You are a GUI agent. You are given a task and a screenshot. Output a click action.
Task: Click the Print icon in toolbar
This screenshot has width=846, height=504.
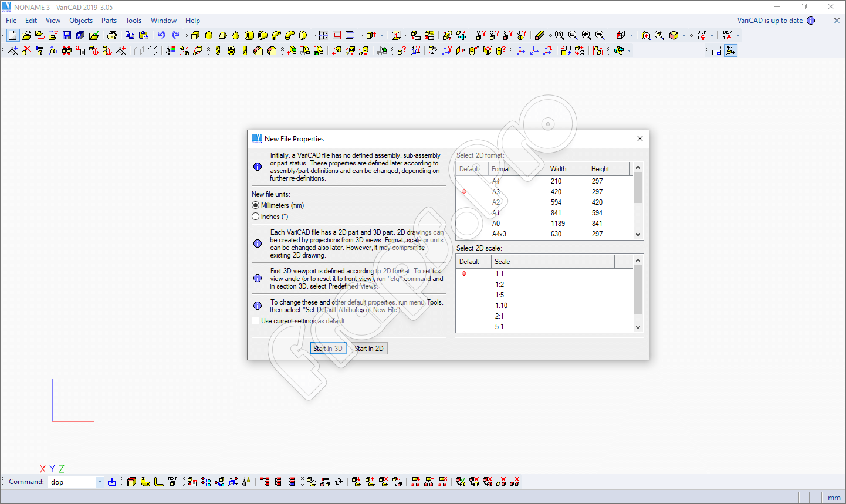[112, 35]
